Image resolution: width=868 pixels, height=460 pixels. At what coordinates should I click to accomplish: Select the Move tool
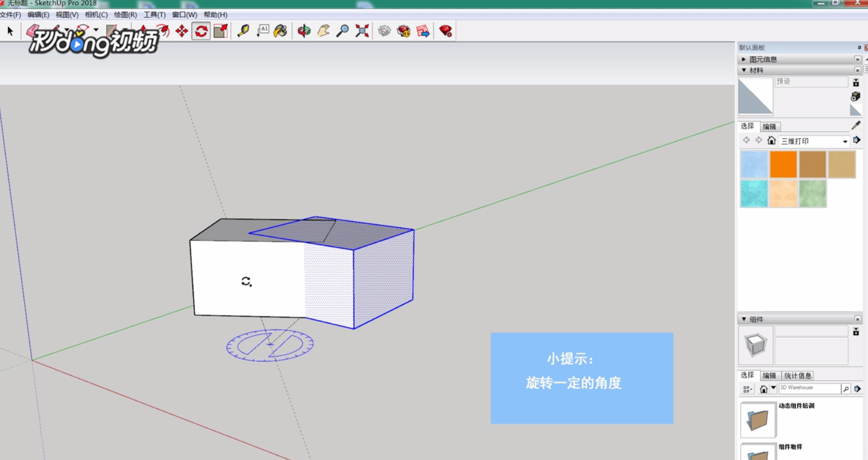(182, 31)
